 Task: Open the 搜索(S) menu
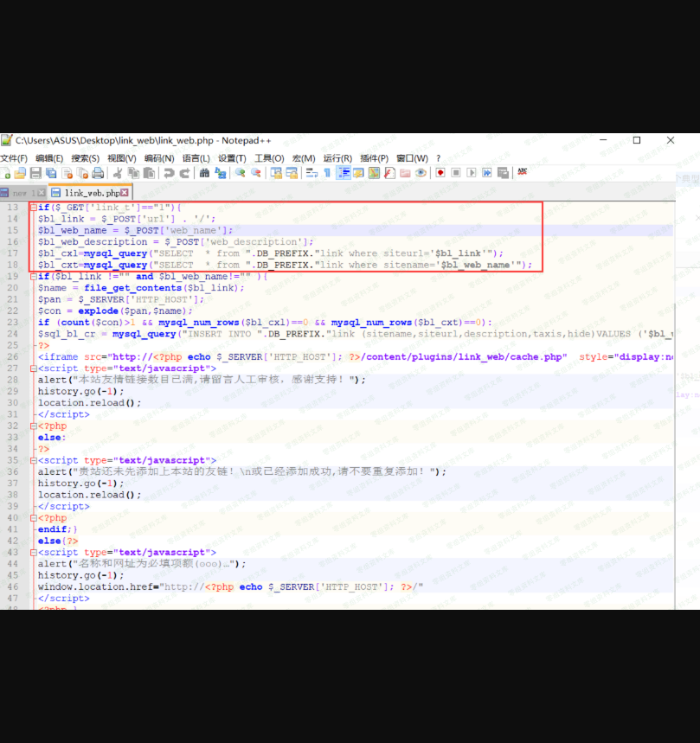coord(85,158)
